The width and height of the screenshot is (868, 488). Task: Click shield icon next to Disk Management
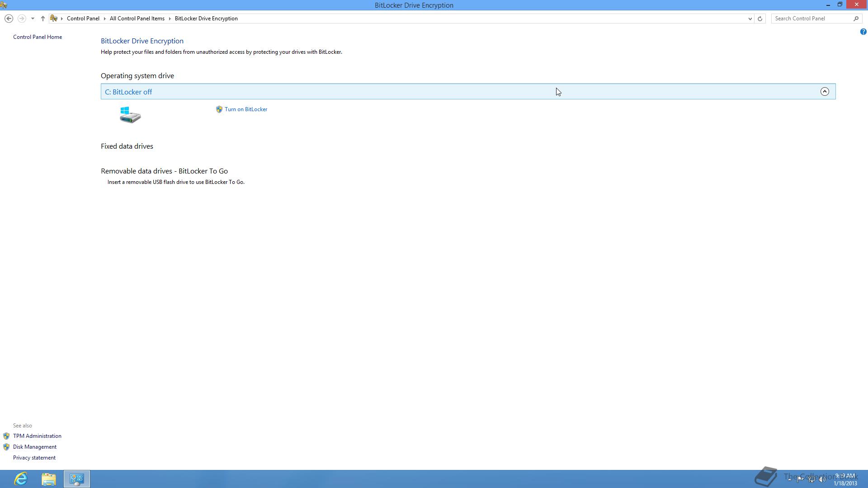(x=6, y=447)
